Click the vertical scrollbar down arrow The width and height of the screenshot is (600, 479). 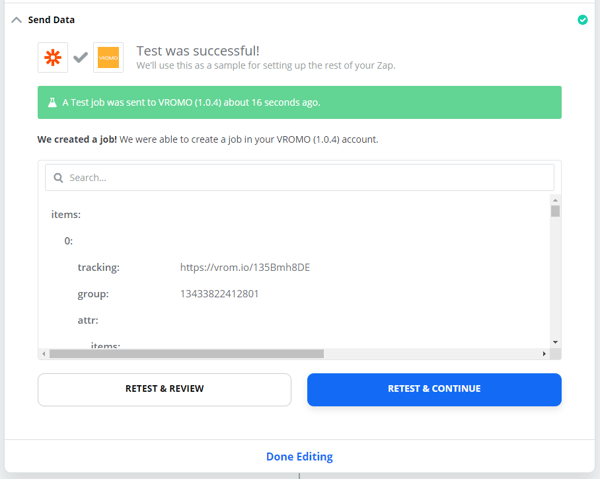tap(555, 342)
